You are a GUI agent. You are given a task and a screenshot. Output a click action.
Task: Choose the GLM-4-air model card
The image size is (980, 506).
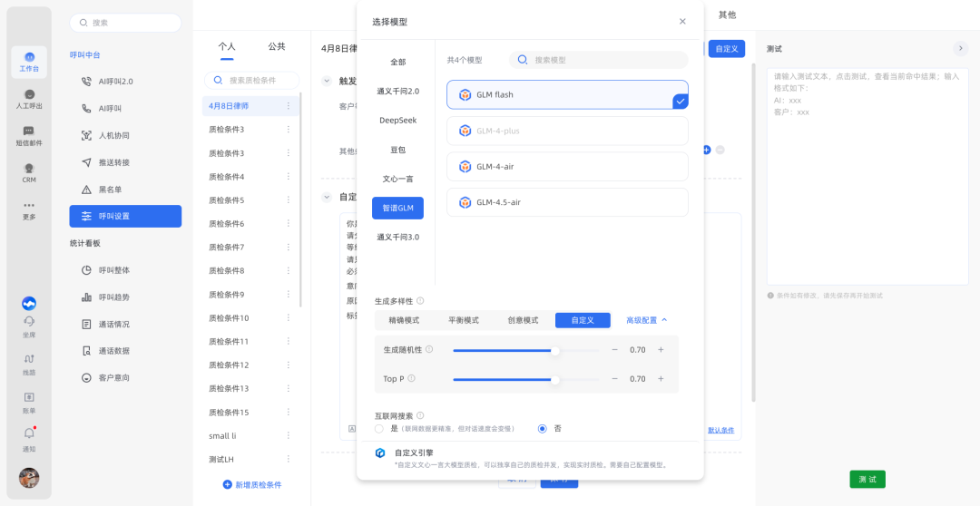[567, 167]
